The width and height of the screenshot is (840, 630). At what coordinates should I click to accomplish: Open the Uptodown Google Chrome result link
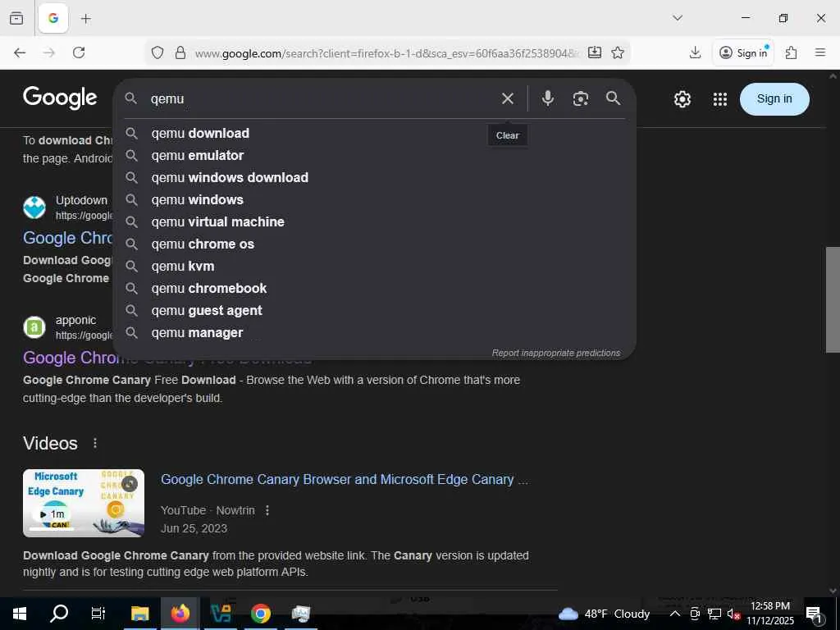click(x=67, y=238)
